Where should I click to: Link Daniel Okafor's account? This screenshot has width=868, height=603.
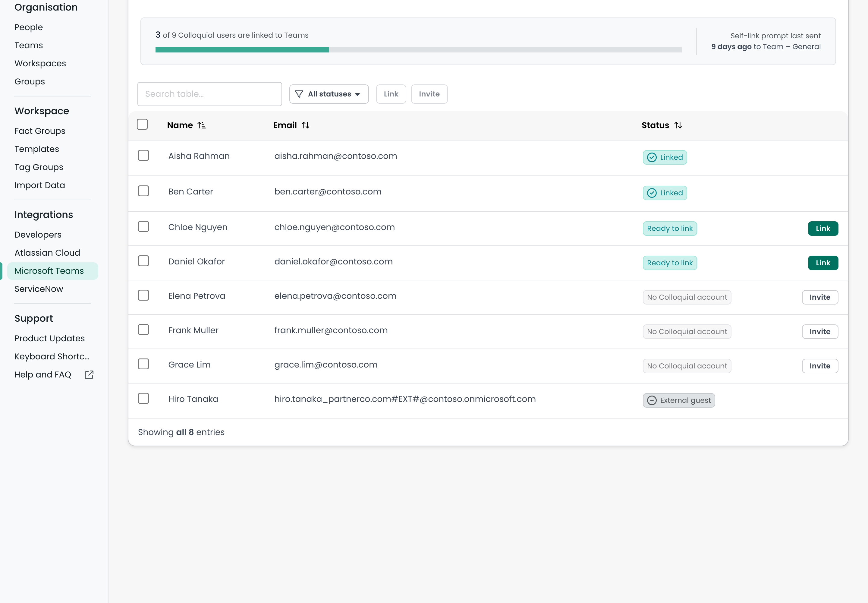click(x=823, y=263)
